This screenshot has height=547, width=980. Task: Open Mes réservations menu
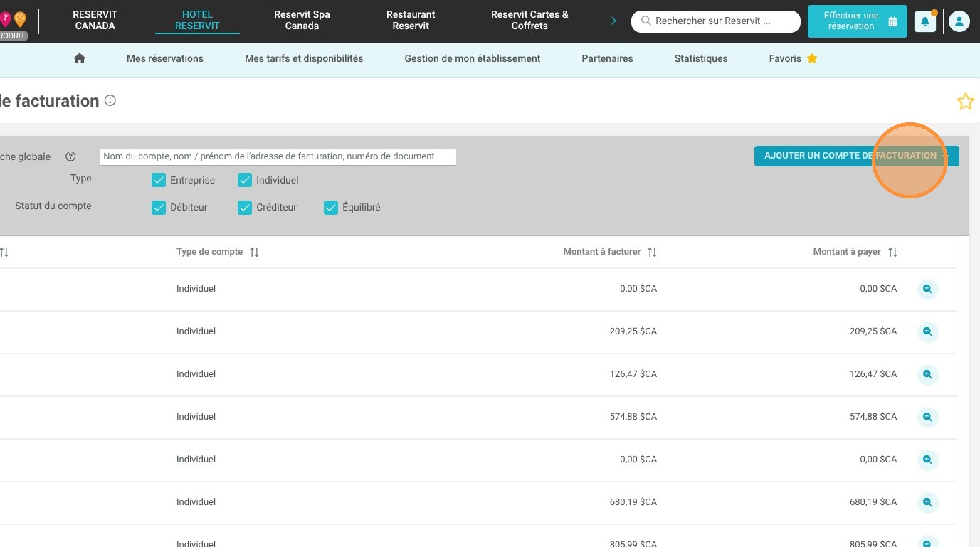[165, 58]
